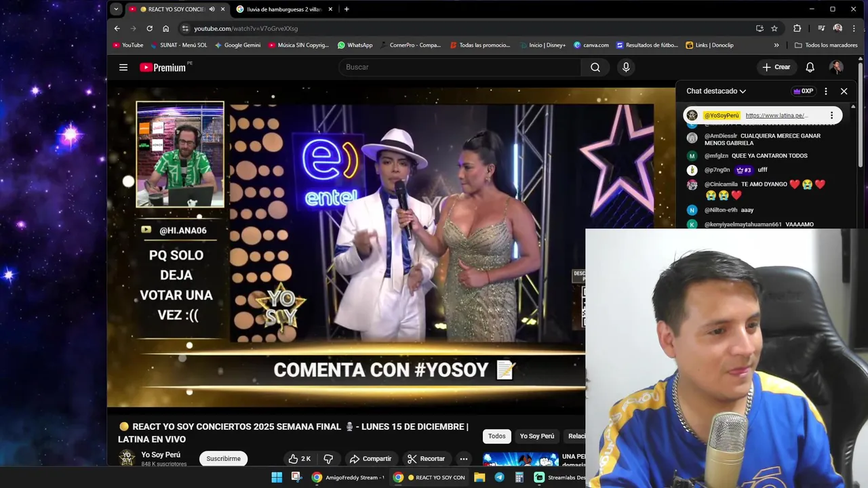Open the suggested video thumbnail beside UNA PEL
This screenshot has height=488, width=868.
[521, 460]
